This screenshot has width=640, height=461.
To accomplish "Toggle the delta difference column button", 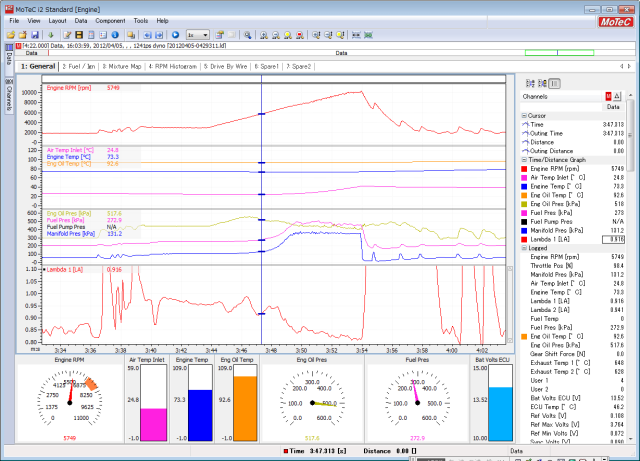I will click(617, 96).
